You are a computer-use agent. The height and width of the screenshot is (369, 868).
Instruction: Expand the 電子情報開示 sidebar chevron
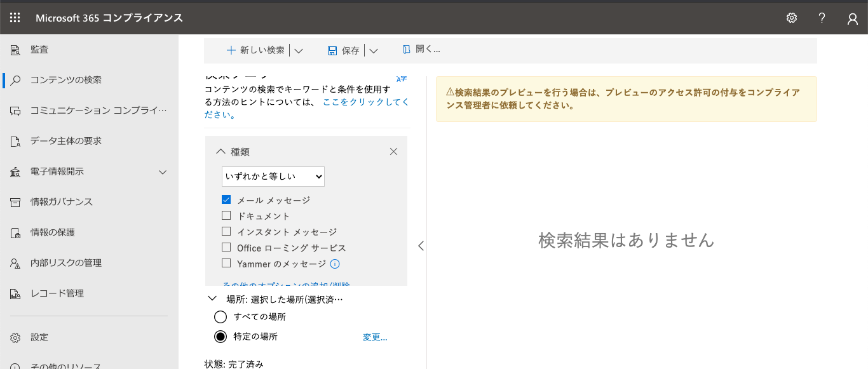[163, 172]
